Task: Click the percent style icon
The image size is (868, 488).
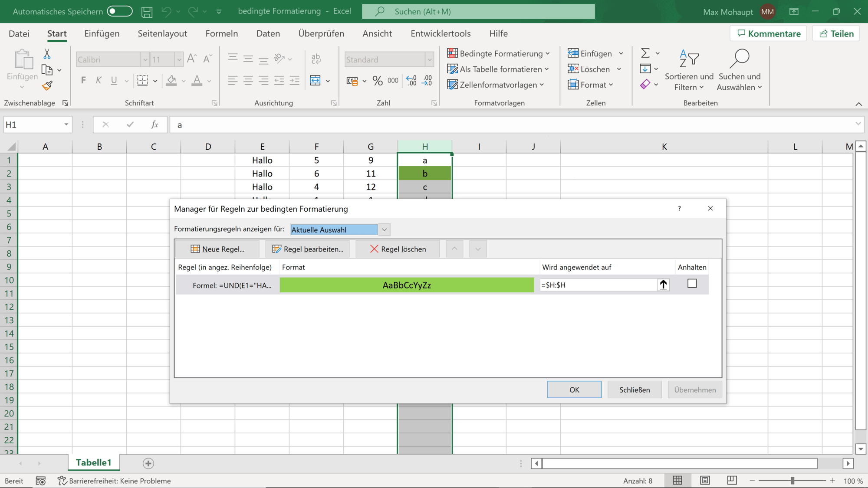Action: [x=377, y=81]
